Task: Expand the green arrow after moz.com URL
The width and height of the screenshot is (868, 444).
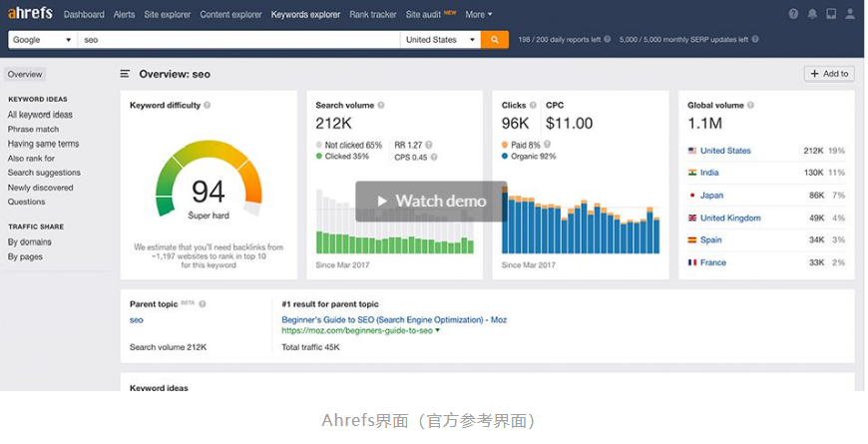Action: [437, 330]
